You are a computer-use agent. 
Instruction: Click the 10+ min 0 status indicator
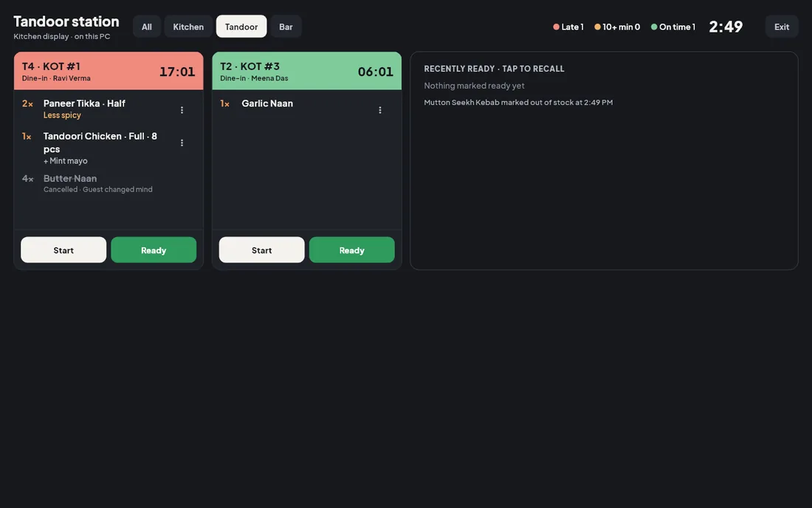click(617, 27)
